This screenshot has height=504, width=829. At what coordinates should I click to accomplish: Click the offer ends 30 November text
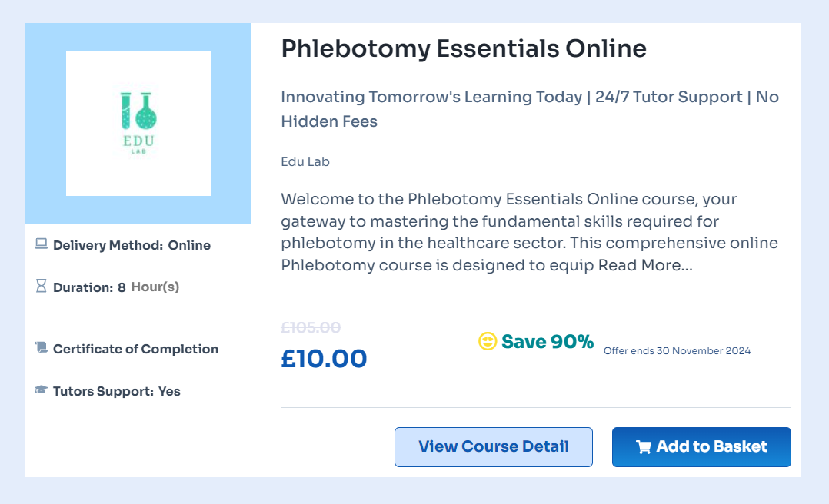tap(677, 351)
